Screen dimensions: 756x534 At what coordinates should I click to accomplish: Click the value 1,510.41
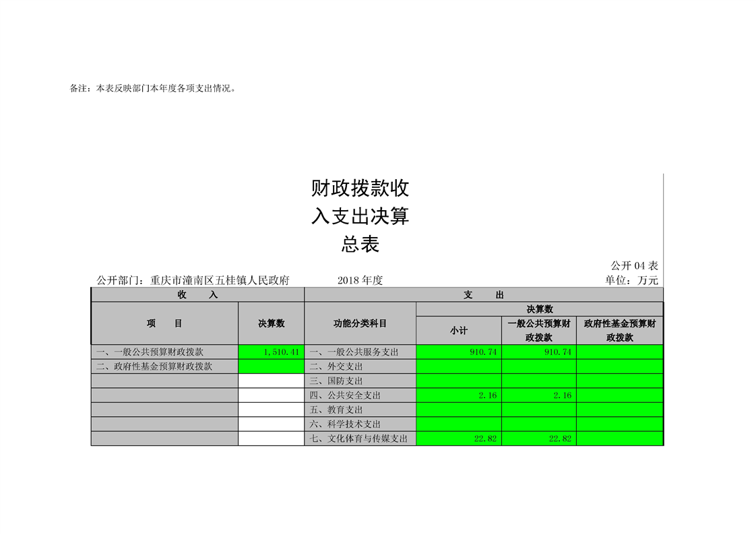coord(281,352)
